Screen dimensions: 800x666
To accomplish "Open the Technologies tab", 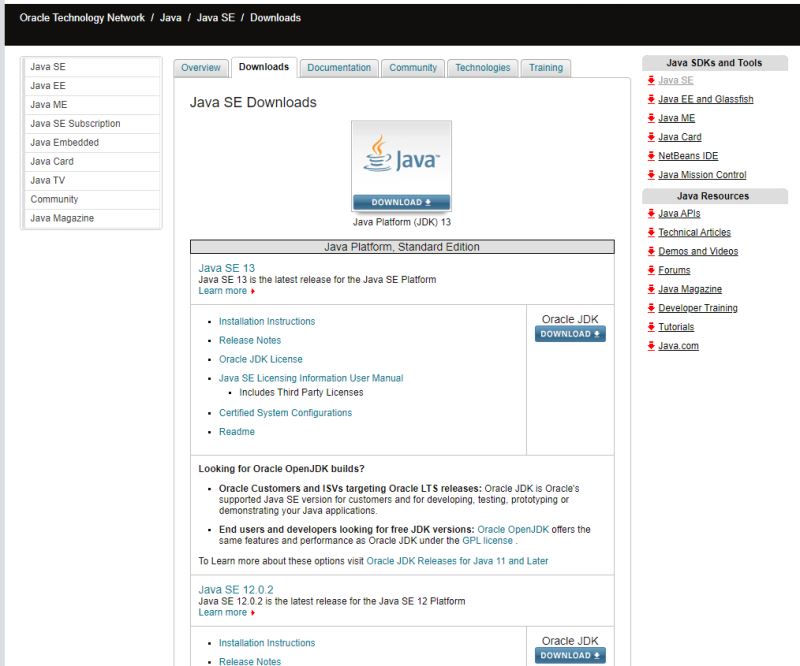I will pos(482,68).
